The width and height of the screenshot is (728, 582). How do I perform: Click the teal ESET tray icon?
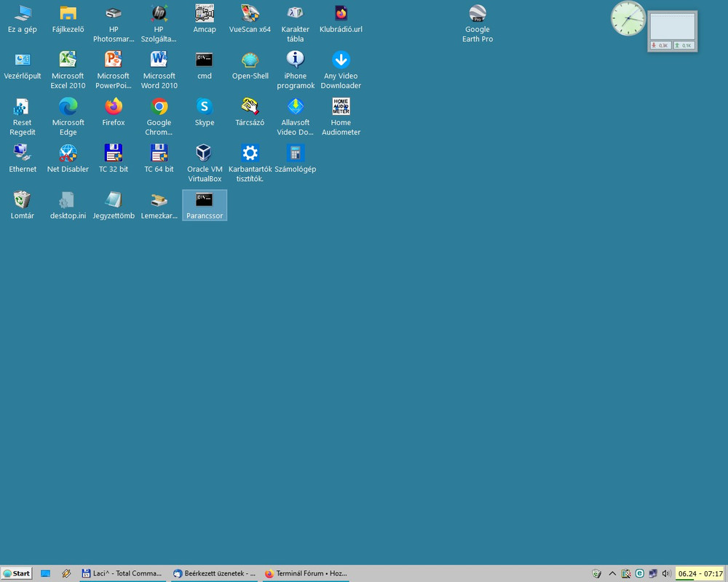click(639, 574)
